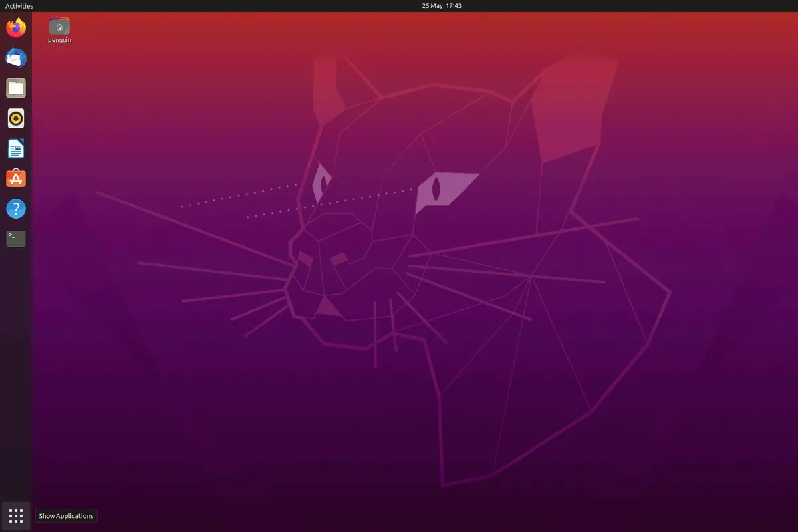Open LibreOffice Writer from the dock
This screenshot has height=532, width=798.
16,149
